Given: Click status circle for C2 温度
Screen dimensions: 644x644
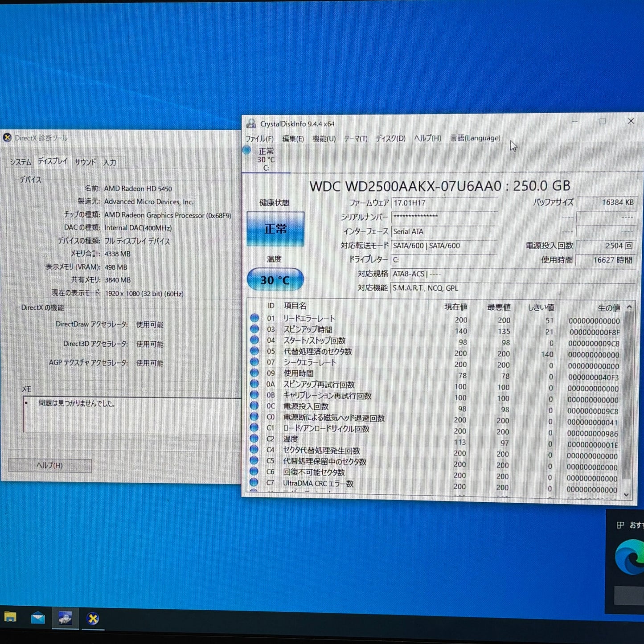Looking at the screenshot, I should (x=254, y=438).
